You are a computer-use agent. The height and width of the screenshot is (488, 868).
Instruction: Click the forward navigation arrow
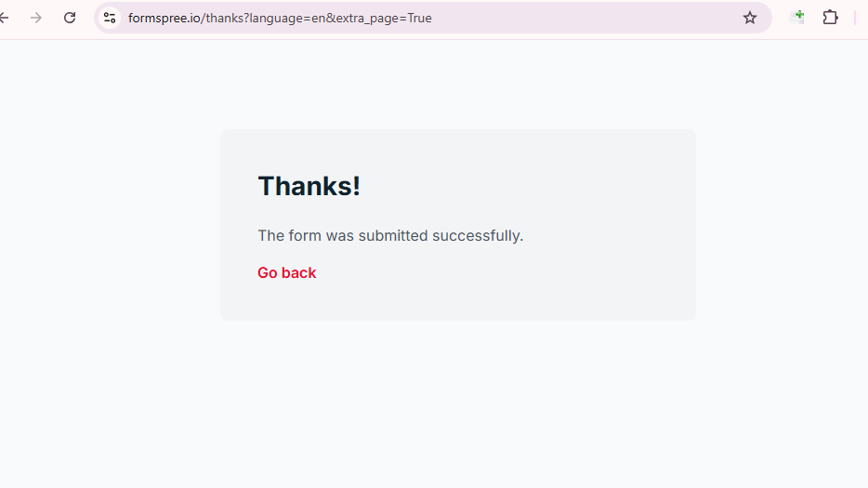[36, 18]
